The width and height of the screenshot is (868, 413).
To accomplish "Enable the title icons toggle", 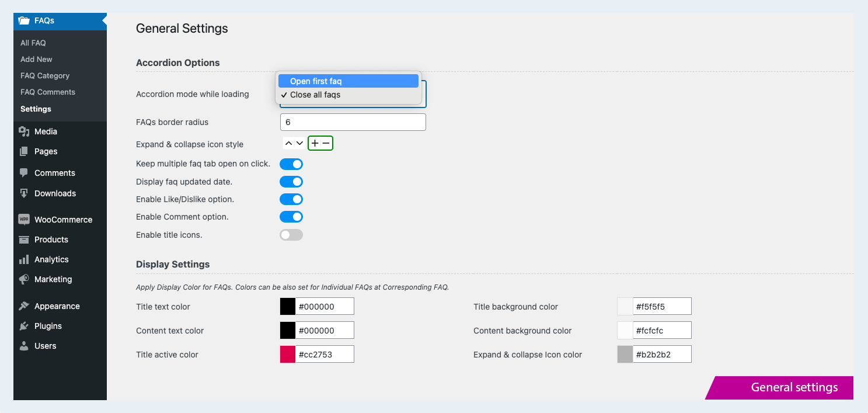I will 291,235.
